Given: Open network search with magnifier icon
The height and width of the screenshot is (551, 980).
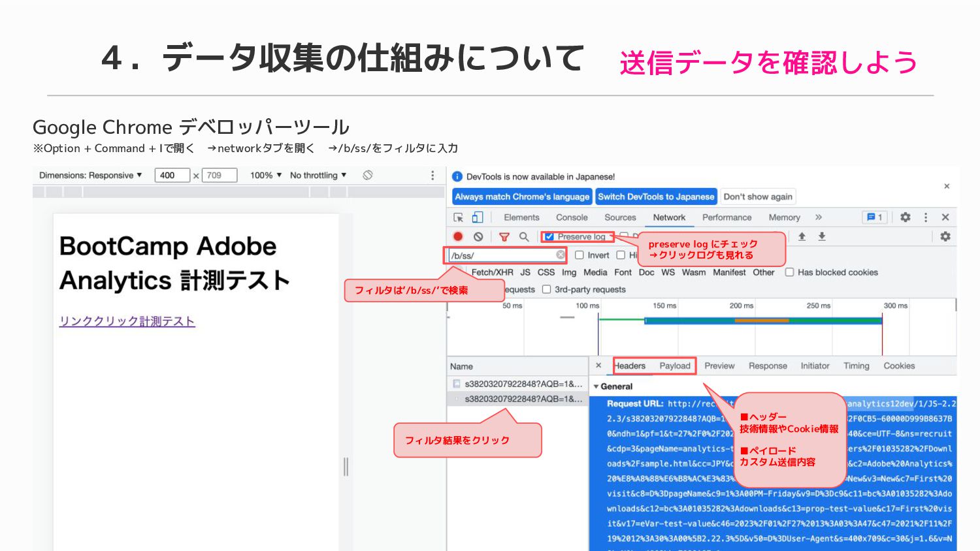Looking at the screenshot, I should 524,236.
